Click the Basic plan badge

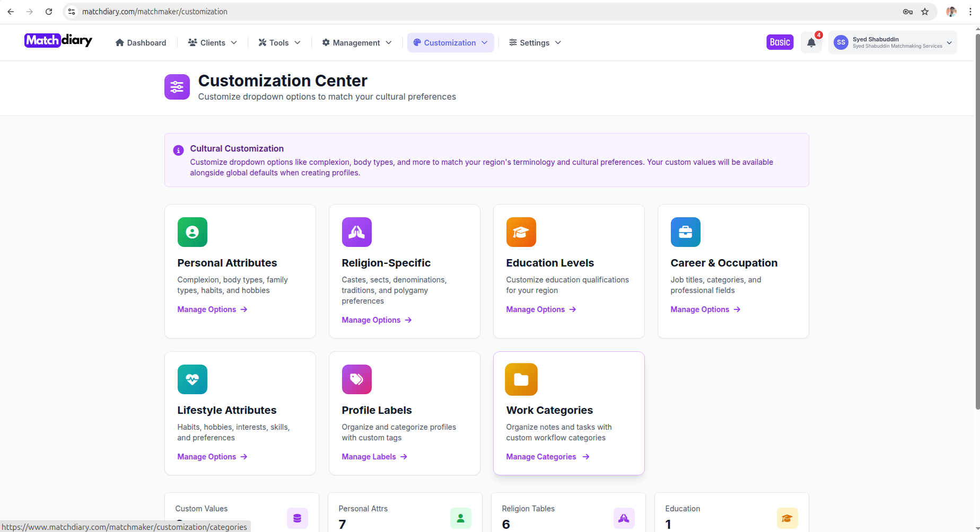coord(780,42)
